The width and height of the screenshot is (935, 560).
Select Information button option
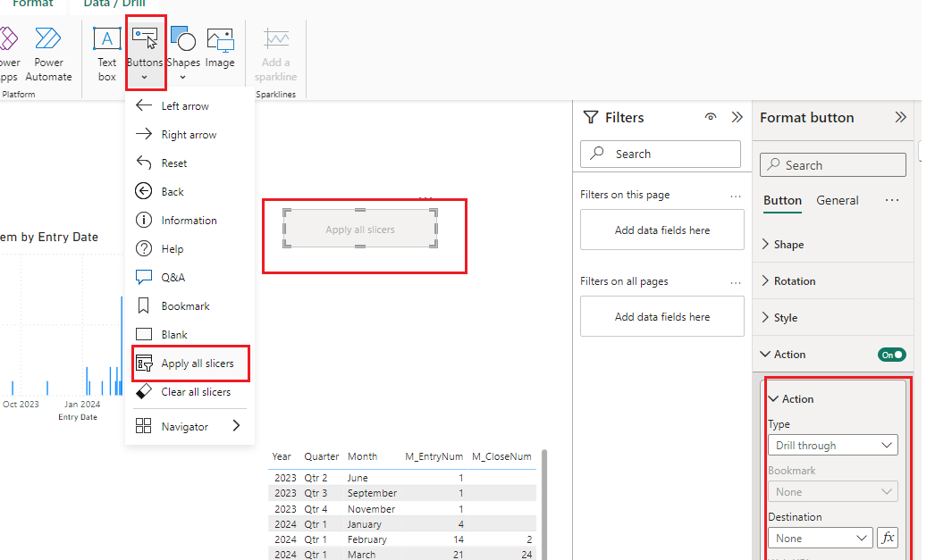click(x=190, y=221)
